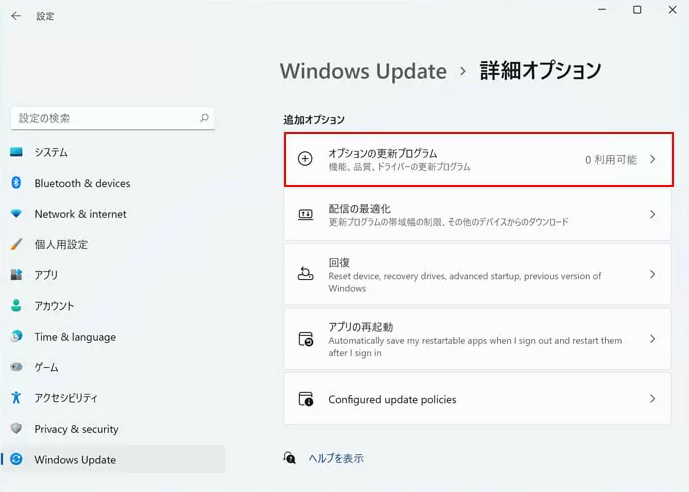
Task: Open 配信の最適化 via its chevron
Action: 653,214
